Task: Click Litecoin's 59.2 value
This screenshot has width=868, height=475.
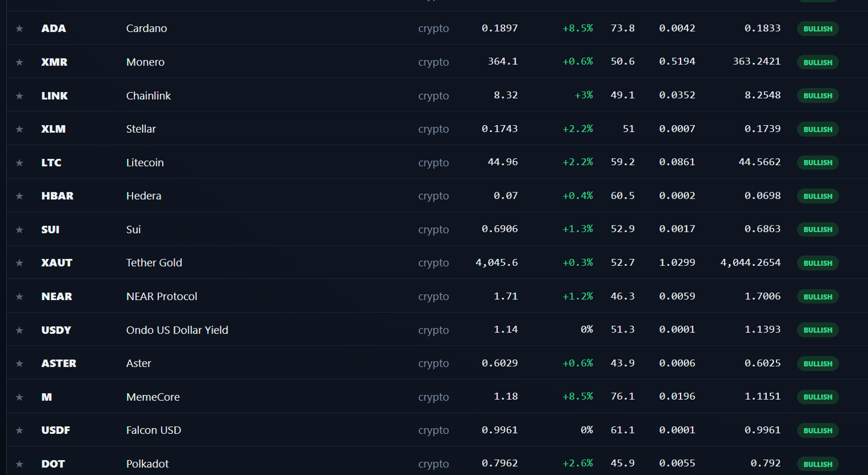Action: tap(623, 162)
